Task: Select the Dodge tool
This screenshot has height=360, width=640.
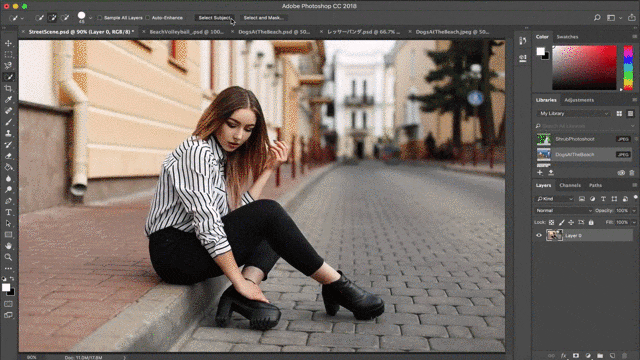Action: pyautogui.click(x=8, y=190)
